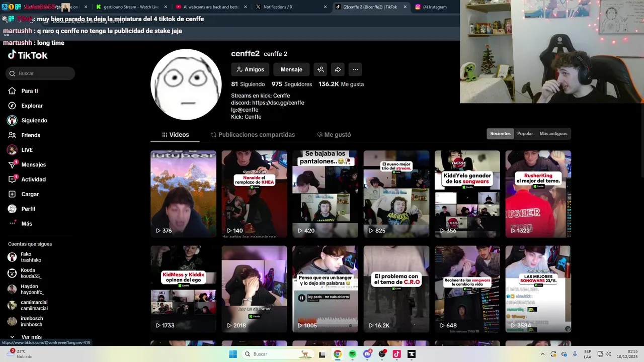Click the TikTok logo
Screen dimensions: 644x362
(x=28, y=55)
